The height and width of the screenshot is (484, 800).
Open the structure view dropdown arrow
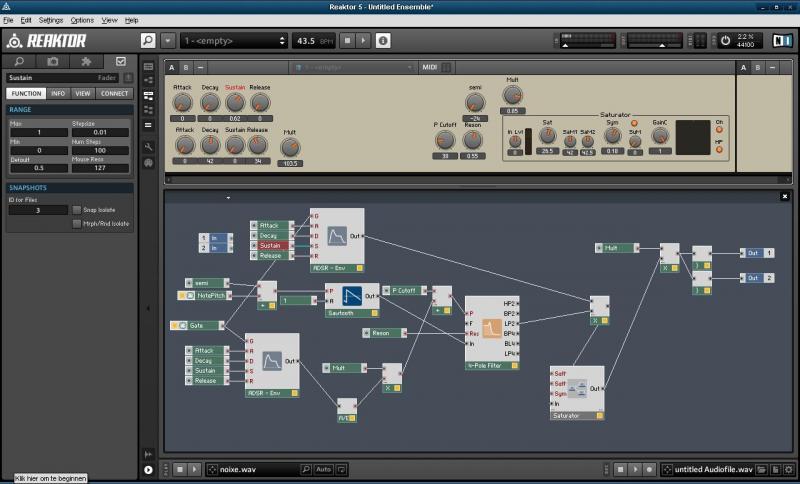click(228, 197)
